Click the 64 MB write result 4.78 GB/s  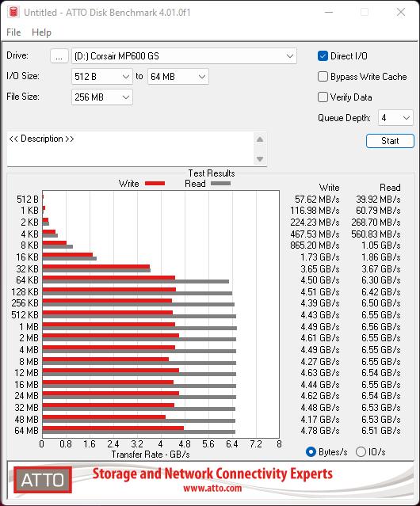click(320, 431)
